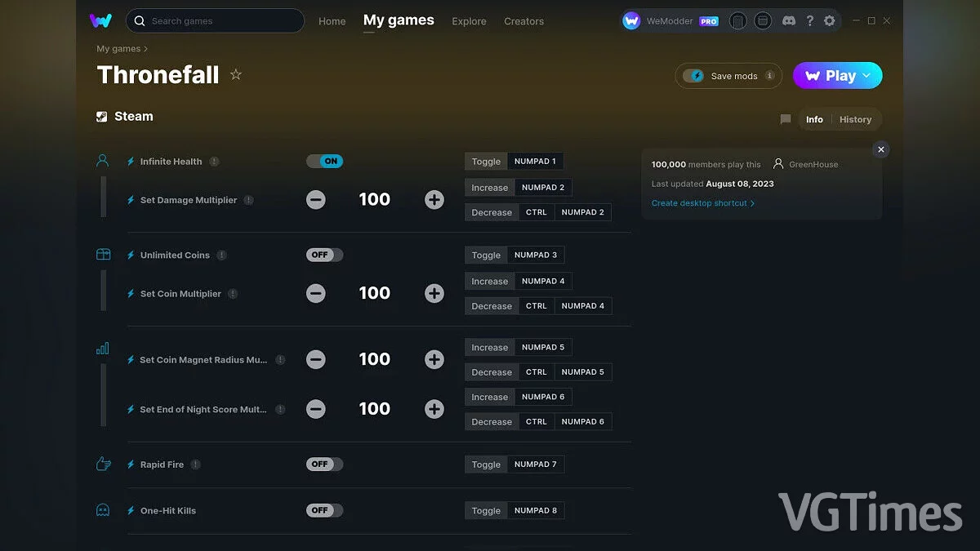Click NUMPAD 7 hotkey for Rapid Fire
This screenshot has width=980, height=551.
click(536, 464)
